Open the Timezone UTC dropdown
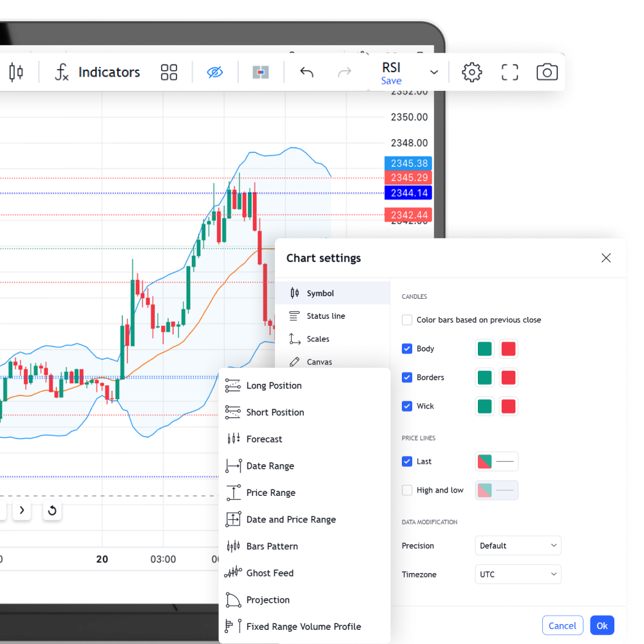The height and width of the screenshot is (644, 644). click(518, 574)
